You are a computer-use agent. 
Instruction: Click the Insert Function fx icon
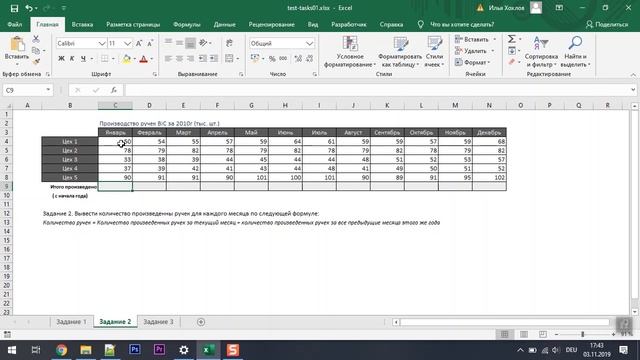[x=114, y=90]
